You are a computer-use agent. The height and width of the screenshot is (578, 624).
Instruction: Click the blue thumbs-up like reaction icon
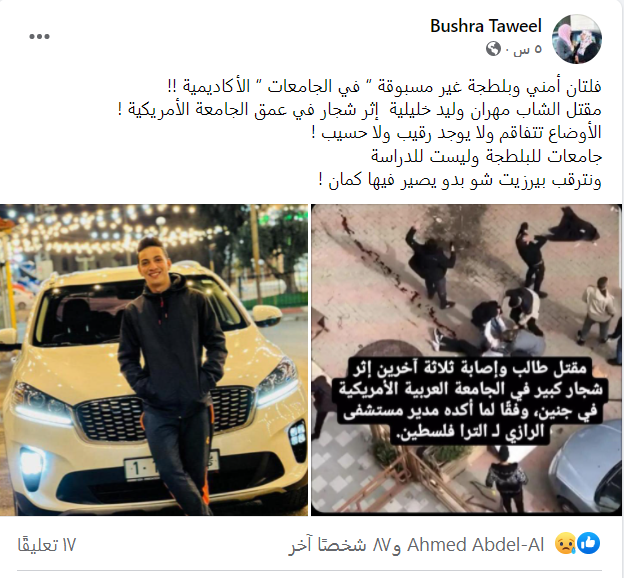[x=589, y=543]
